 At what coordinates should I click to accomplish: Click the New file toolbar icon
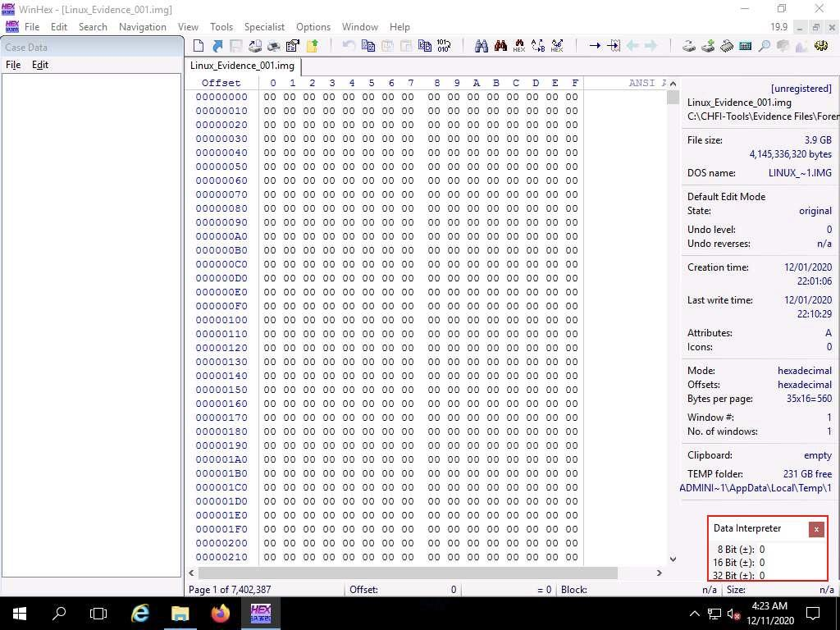pos(199,46)
